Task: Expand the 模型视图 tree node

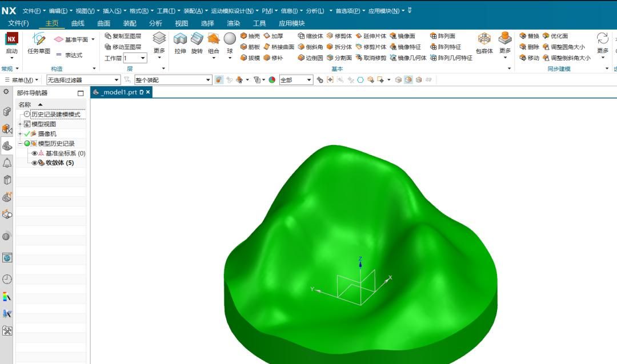Action: 20,124
